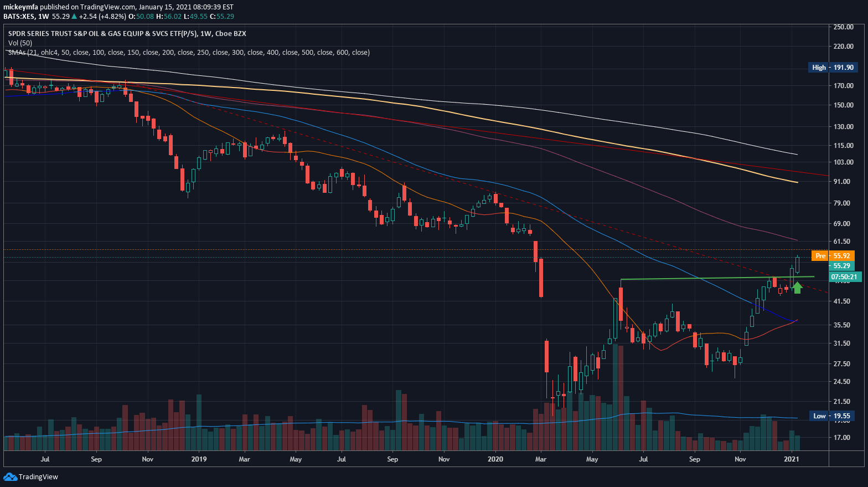The height and width of the screenshot is (487, 868).
Task: Click the +2.54 (+4.82%) change value
Action: tap(103, 17)
